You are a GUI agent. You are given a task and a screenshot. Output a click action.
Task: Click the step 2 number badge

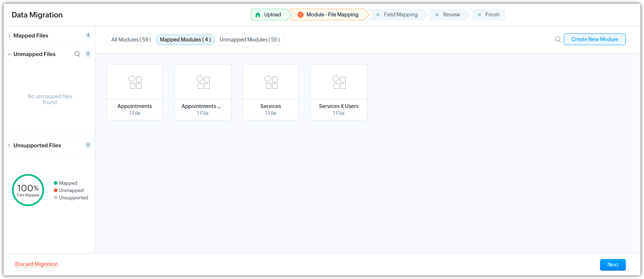point(300,15)
